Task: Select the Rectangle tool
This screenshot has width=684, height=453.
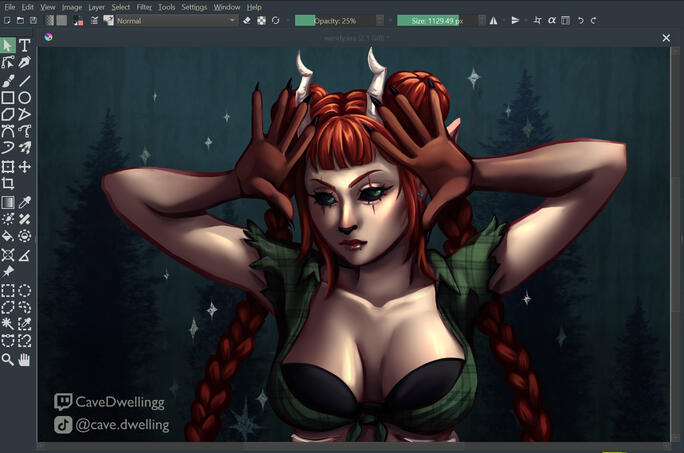Action: (7, 98)
